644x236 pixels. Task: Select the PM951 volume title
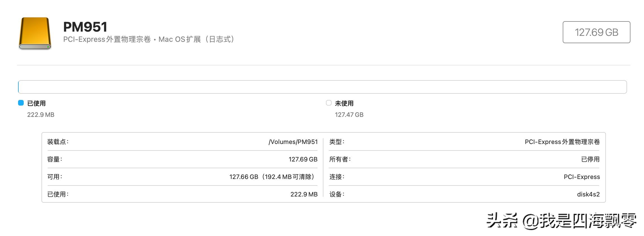click(x=84, y=26)
